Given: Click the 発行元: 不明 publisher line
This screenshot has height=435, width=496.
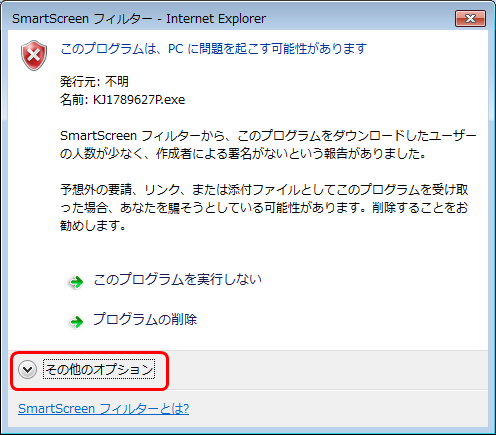Looking at the screenshot, I should (94, 81).
